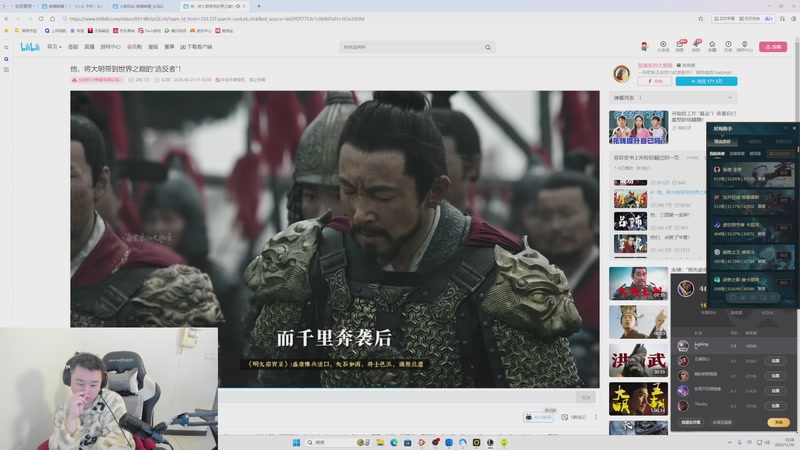Reload the page with the browser refresh icon

coord(41,19)
